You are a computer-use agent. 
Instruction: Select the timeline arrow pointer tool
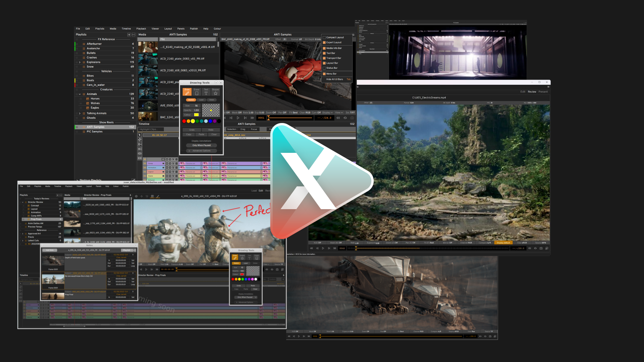click(x=140, y=135)
